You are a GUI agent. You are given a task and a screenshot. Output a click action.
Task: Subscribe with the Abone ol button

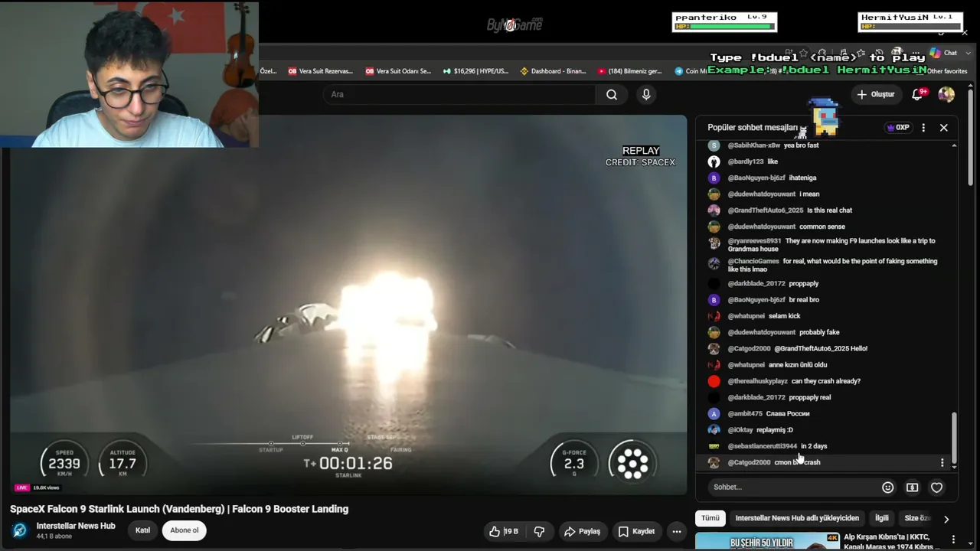pyautogui.click(x=185, y=530)
